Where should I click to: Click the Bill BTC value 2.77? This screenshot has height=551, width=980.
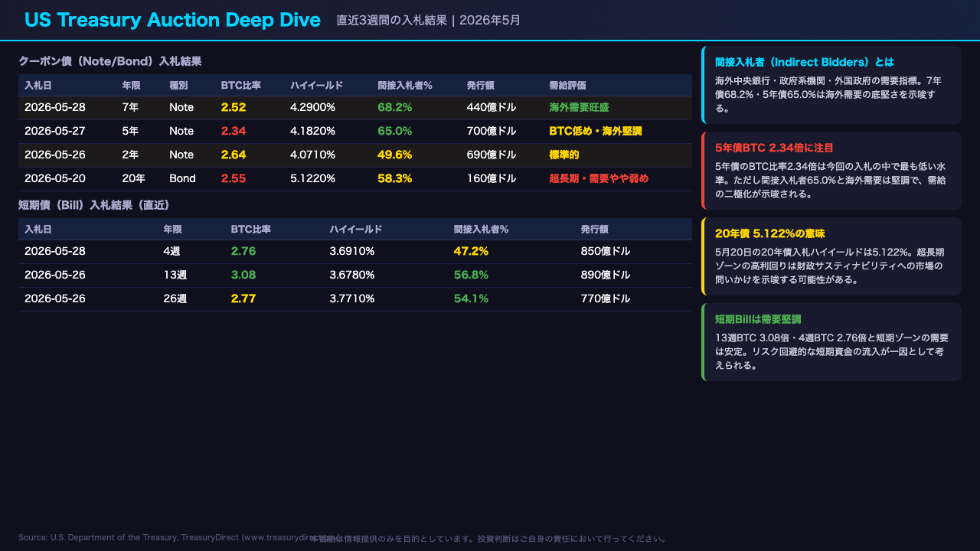pos(243,298)
